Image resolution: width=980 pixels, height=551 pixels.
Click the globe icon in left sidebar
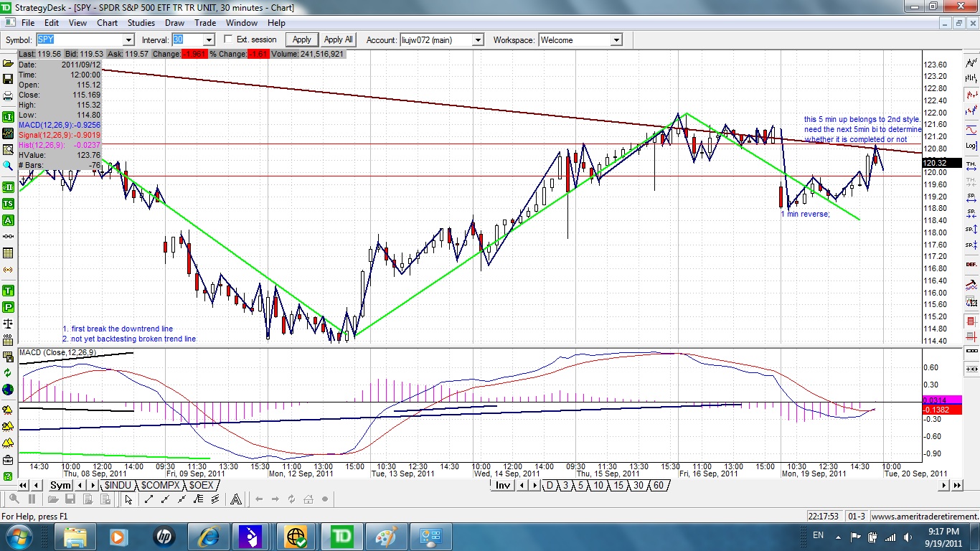click(x=8, y=390)
